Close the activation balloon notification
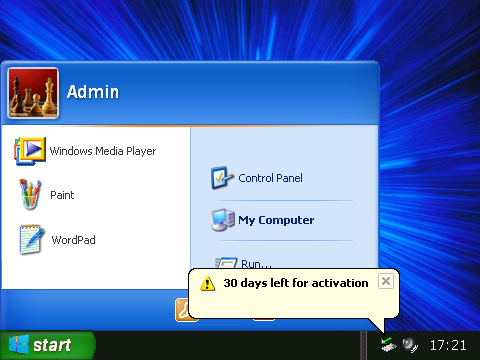 [386, 281]
